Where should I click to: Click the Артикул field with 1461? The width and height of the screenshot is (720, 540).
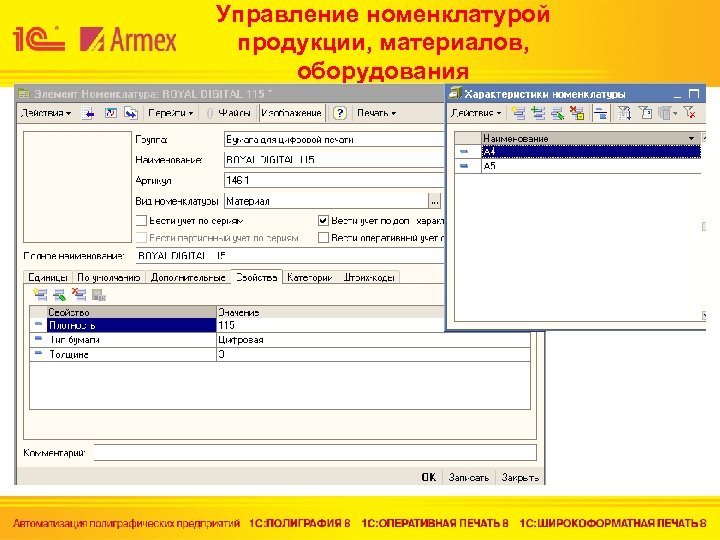334,180
